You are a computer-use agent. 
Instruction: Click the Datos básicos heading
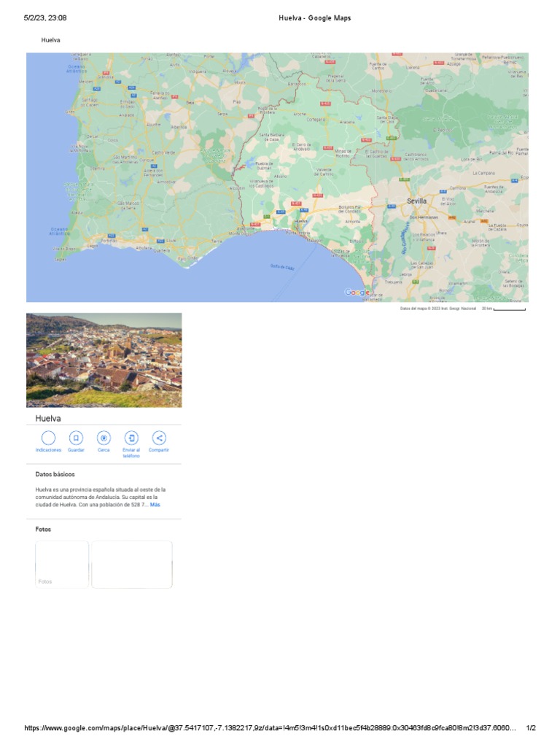(x=55, y=474)
